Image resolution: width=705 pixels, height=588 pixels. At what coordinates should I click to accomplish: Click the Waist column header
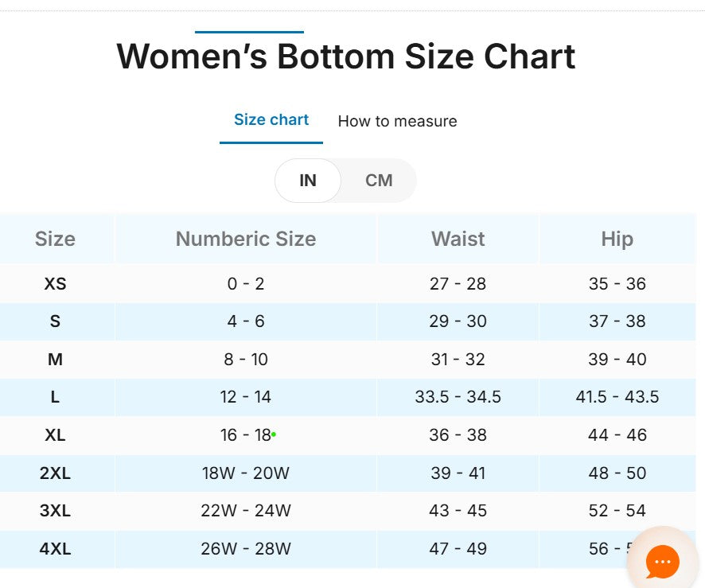[458, 239]
